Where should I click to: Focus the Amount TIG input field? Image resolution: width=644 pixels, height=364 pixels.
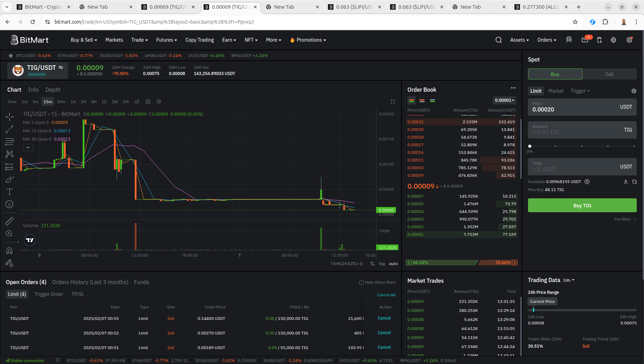(x=582, y=130)
